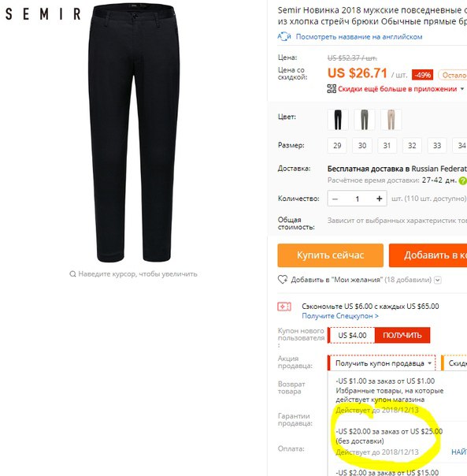
Task: Choose the beige trousers color option
Action: pos(391,120)
